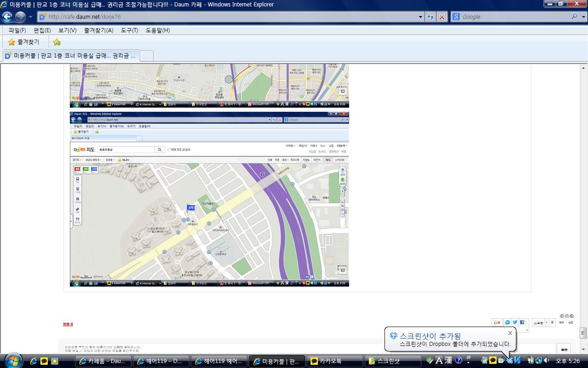This screenshot has height=368, width=588.
Task: Click the IME 'A' input mode icon
Action: click(x=439, y=361)
